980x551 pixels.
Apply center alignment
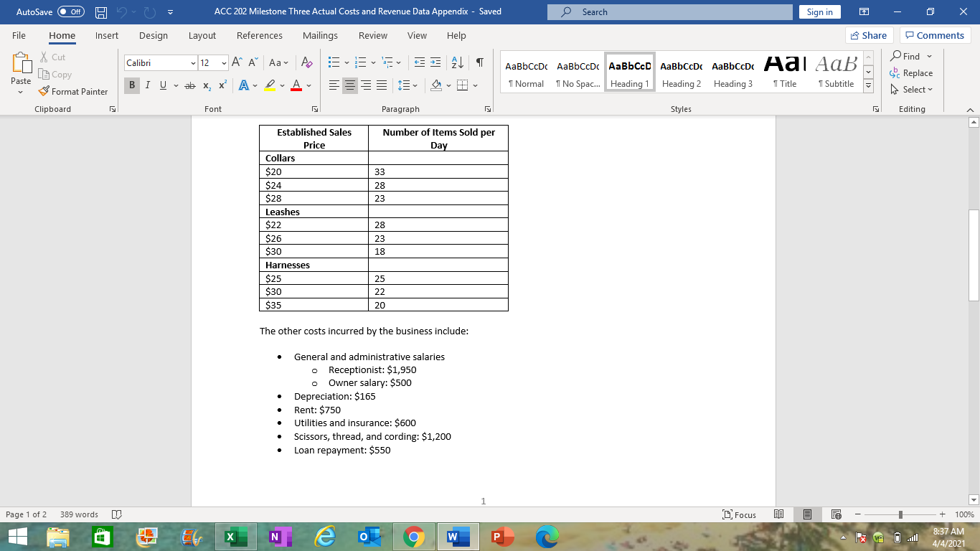pos(349,85)
